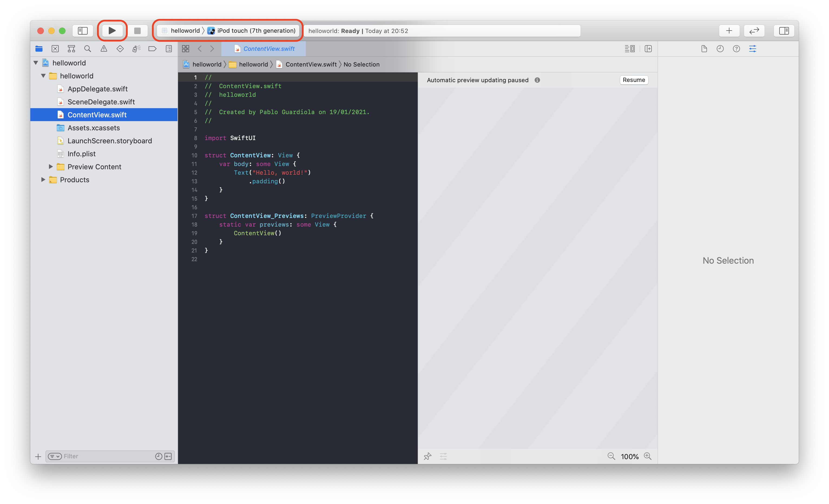Viewport: 829px width, 504px height.
Task: Show the Quick Help inspector
Action: pos(736,49)
